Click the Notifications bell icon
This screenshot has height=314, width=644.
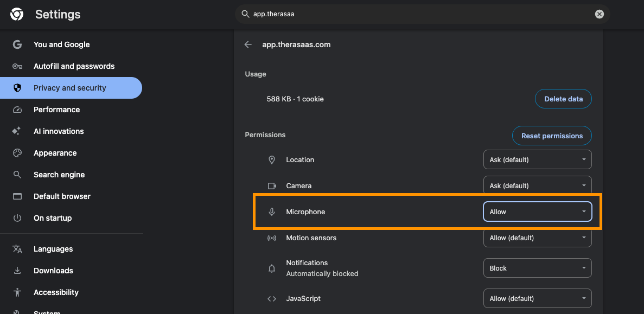click(271, 268)
